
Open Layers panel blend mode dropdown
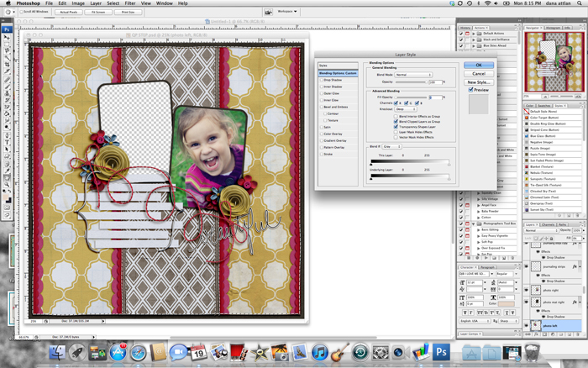coord(541,230)
